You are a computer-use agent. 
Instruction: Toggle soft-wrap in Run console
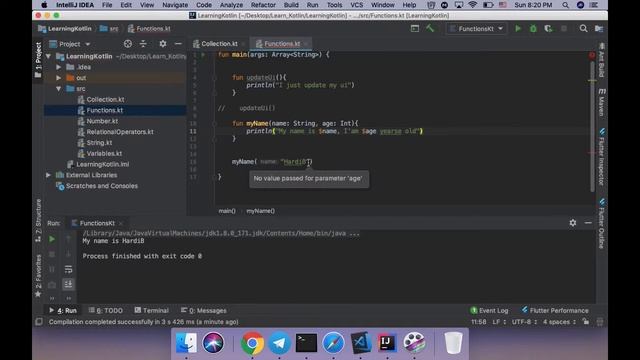pos(68,269)
